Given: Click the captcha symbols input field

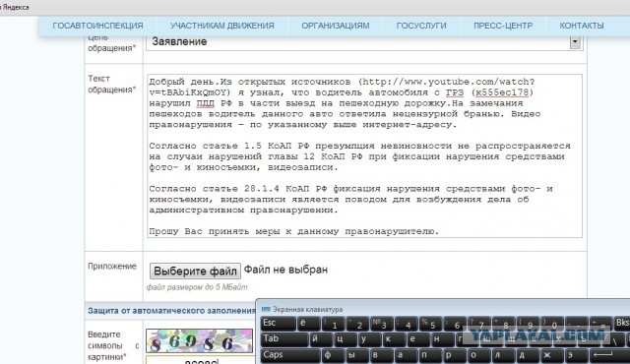Looking at the screenshot, I should click(x=200, y=360).
